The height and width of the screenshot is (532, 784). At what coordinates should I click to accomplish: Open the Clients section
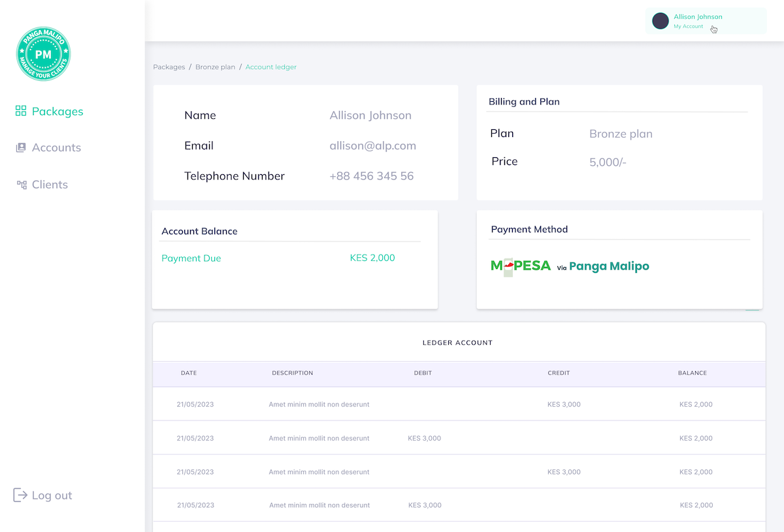point(50,185)
